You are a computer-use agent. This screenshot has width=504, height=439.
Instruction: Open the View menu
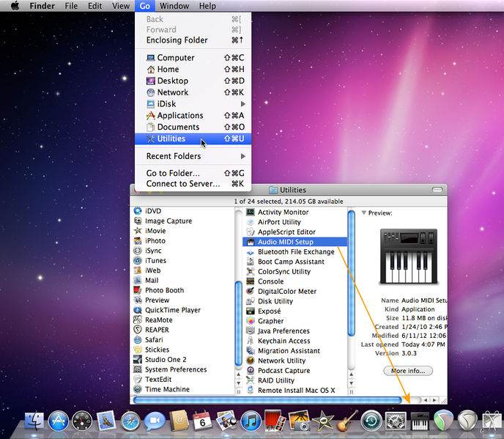[121, 6]
